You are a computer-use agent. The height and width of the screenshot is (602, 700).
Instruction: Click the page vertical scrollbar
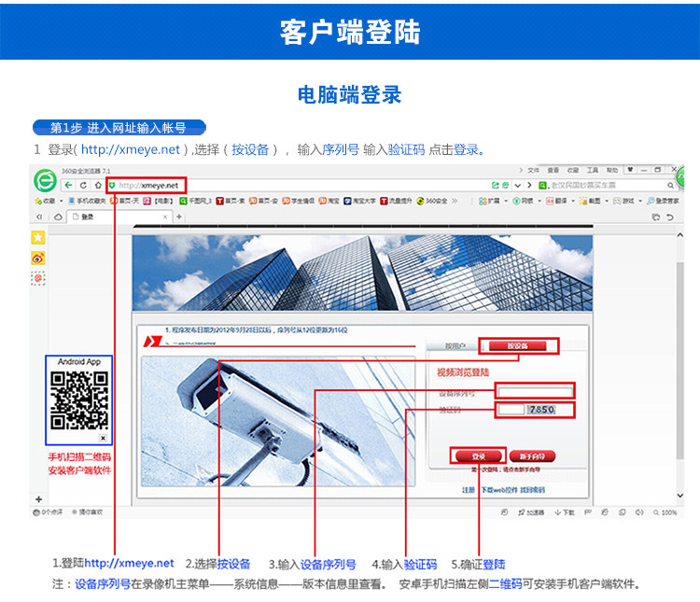pos(679,360)
